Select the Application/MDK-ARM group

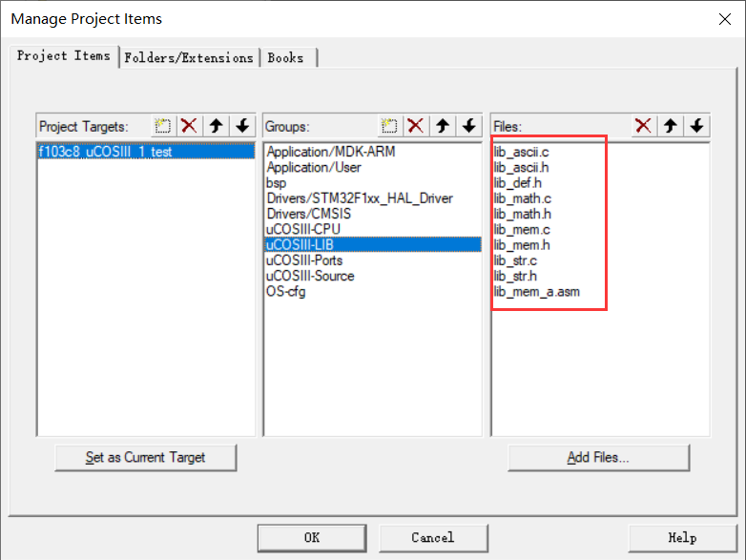[373, 152]
